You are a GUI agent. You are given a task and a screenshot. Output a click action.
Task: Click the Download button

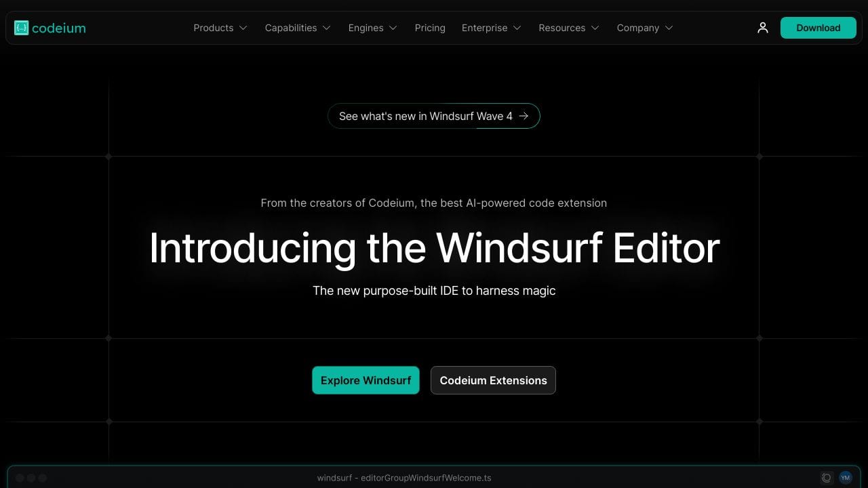(x=818, y=28)
